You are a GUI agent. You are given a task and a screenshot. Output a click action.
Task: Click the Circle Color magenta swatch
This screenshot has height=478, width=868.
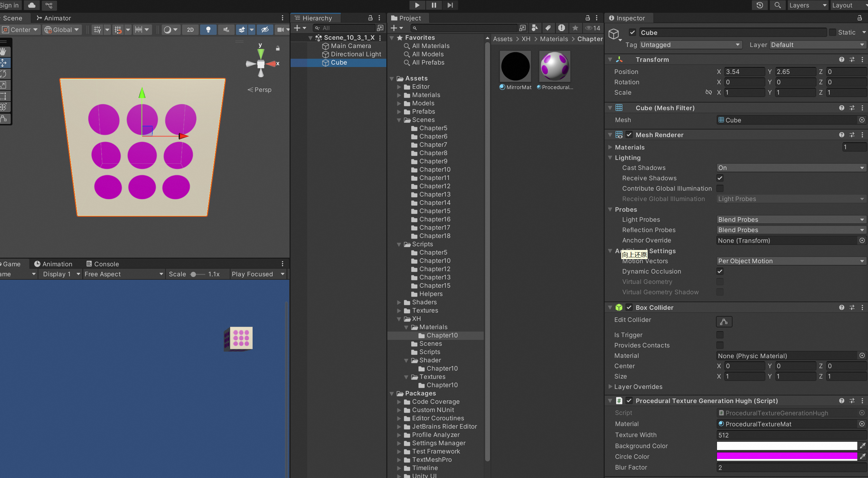click(x=787, y=457)
